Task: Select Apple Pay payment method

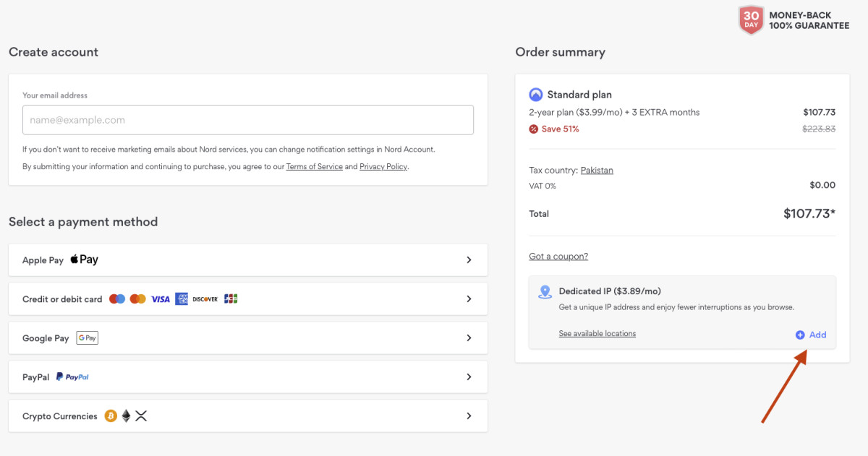Action: [248, 259]
